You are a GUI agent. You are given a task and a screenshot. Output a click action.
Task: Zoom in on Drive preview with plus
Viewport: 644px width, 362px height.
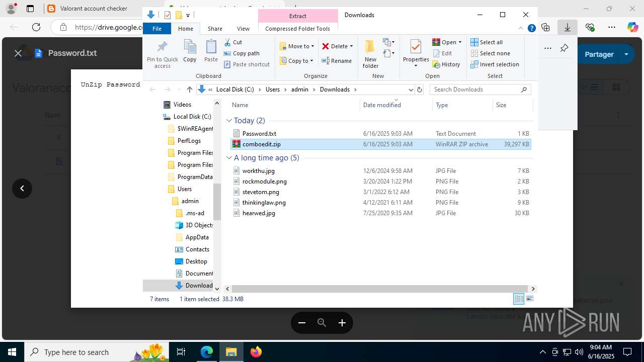[x=342, y=323]
